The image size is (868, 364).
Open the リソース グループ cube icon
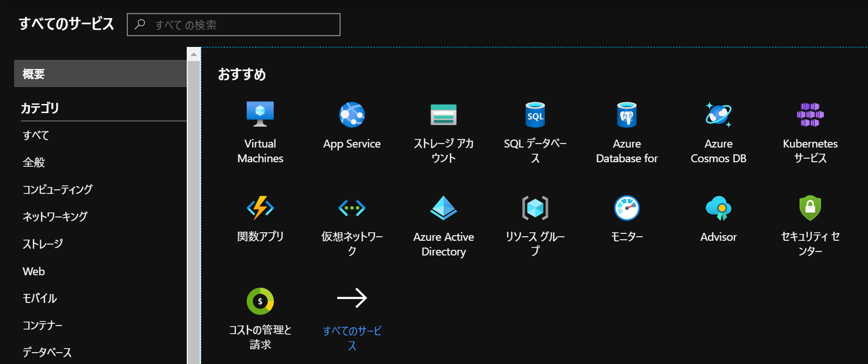tap(535, 208)
